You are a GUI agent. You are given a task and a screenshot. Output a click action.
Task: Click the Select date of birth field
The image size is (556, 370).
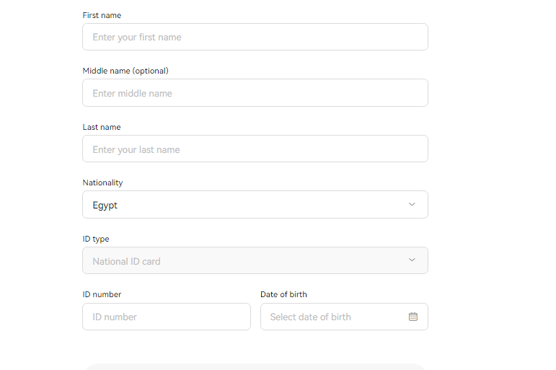click(x=344, y=316)
